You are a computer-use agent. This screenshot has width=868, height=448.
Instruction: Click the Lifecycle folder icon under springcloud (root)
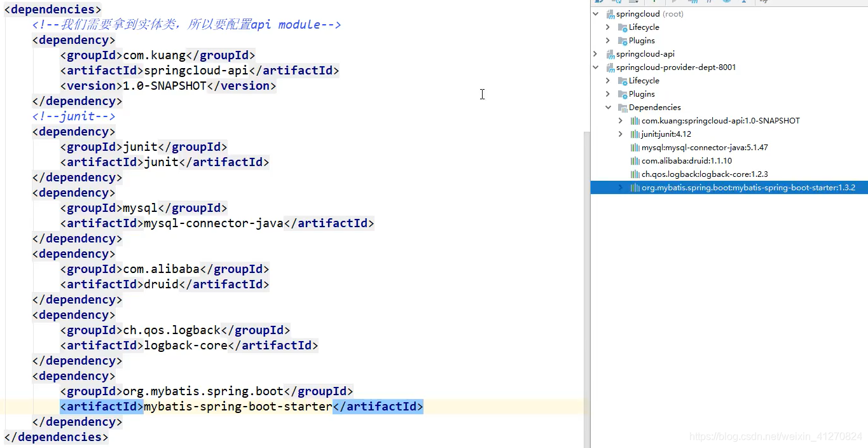pyautogui.click(x=623, y=27)
